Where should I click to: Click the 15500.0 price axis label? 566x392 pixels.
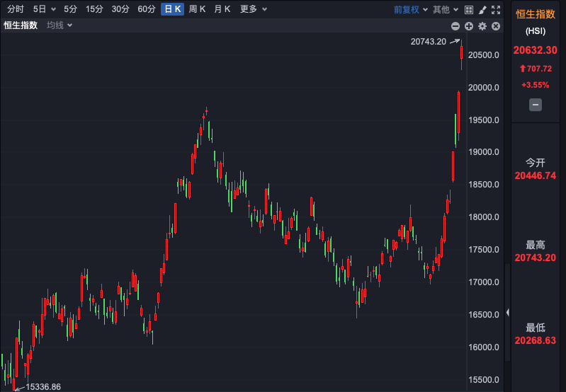[x=484, y=380]
